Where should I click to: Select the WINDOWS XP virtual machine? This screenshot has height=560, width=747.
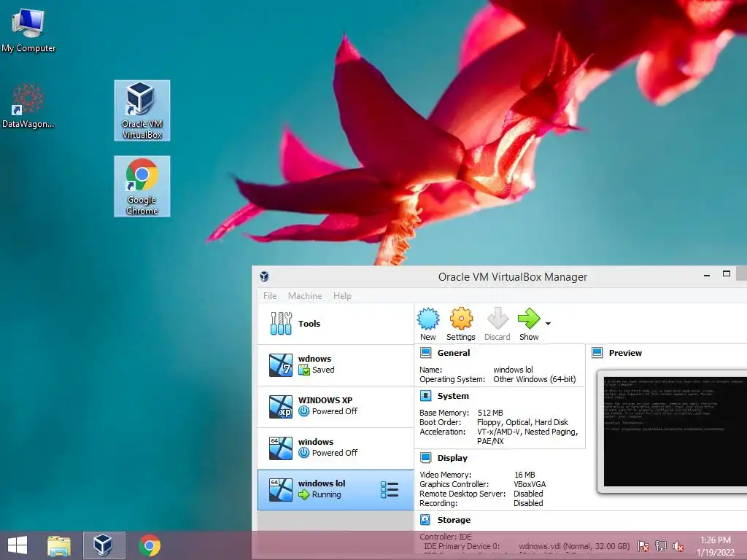(x=336, y=406)
